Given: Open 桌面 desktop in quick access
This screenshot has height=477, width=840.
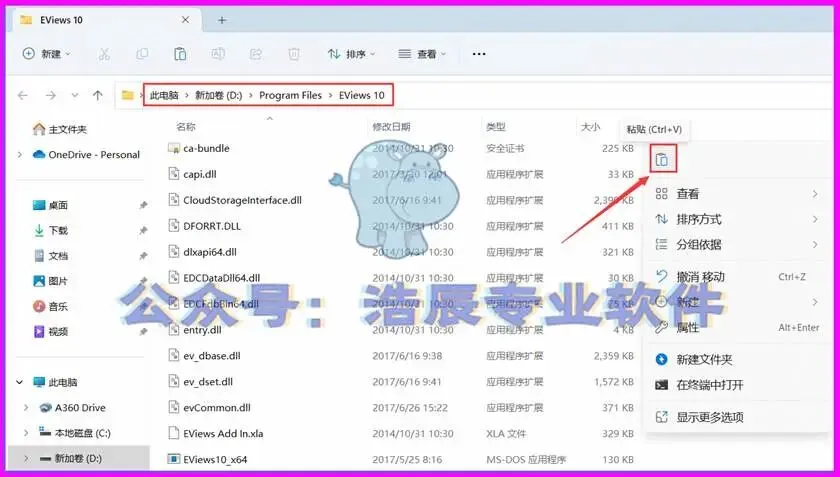Looking at the screenshot, I should (x=50, y=205).
